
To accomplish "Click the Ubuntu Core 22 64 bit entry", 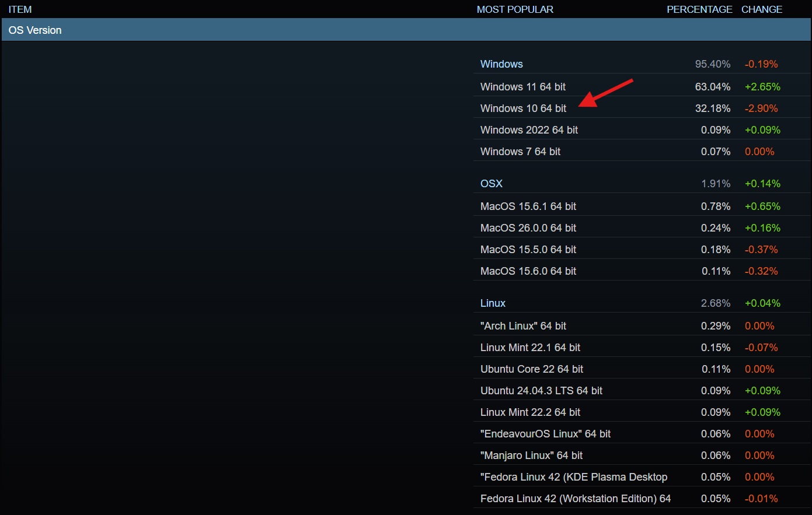I will [x=532, y=369].
